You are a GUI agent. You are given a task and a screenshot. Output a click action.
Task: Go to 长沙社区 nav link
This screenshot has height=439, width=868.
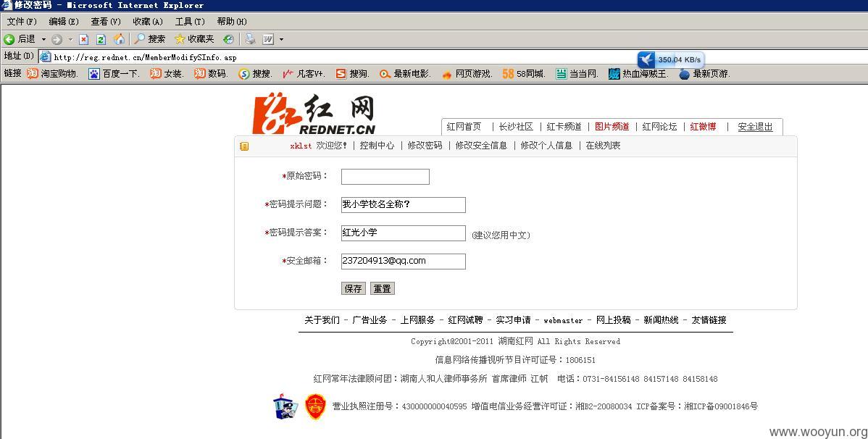(x=516, y=127)
